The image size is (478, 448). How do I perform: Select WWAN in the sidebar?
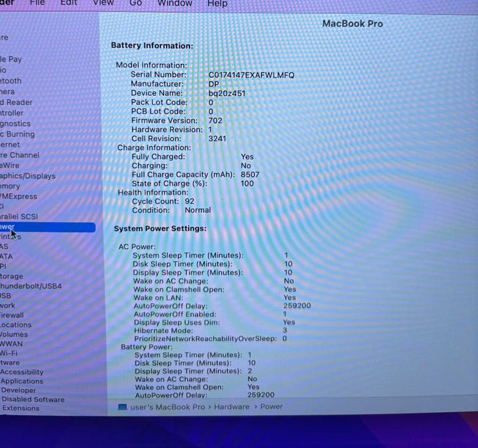pos(12,344)
